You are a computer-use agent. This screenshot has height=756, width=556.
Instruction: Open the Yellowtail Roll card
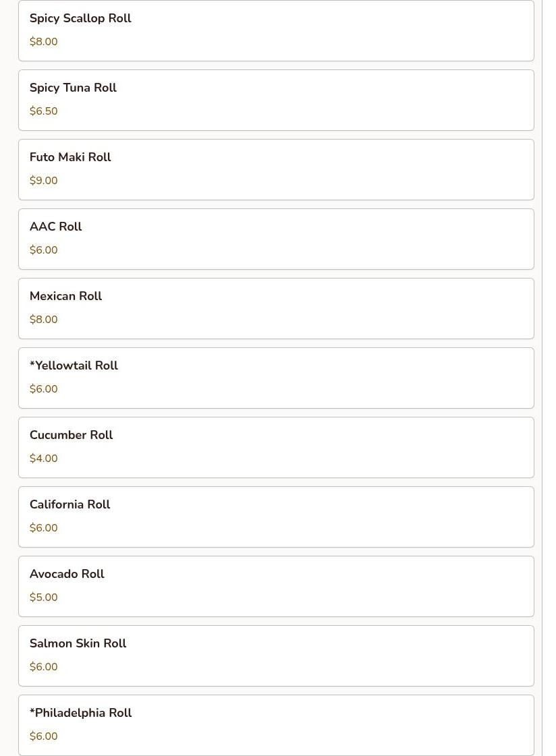click(x=276, y=378)
